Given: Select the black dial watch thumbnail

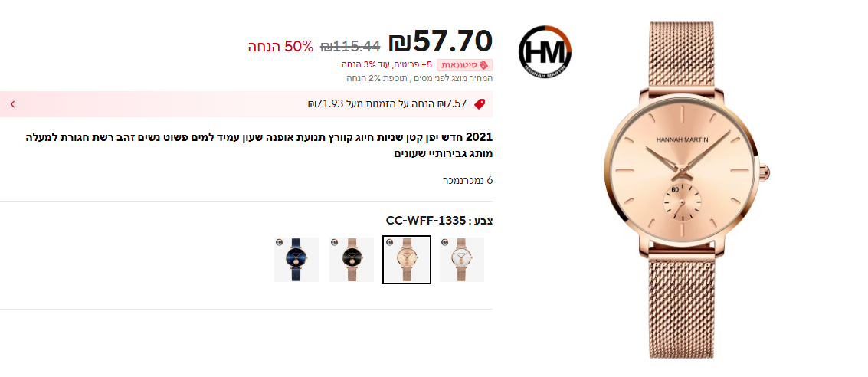Looking at the screenshot, I should (x=352, y=260).
